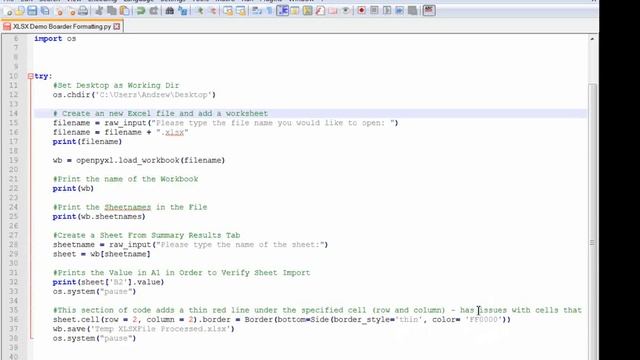The width and height of the screenshot is (640, 360).
Task: Click the Paste clipboard icon
Action: (124, 11)
